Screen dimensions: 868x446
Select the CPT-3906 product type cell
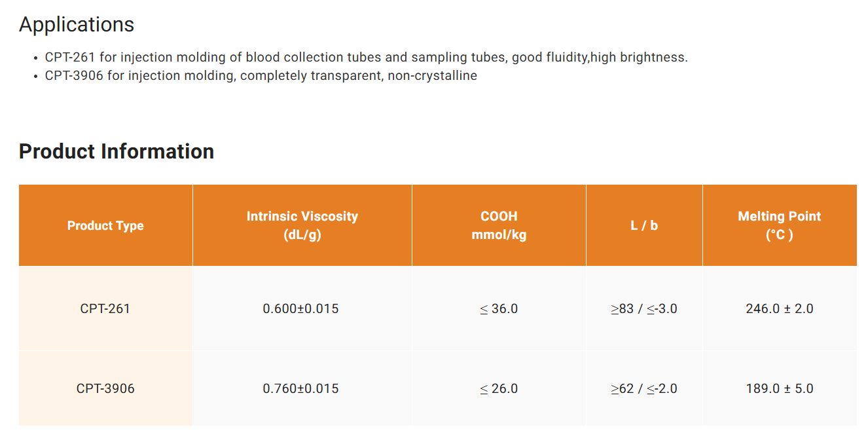(x=105, y=388)
